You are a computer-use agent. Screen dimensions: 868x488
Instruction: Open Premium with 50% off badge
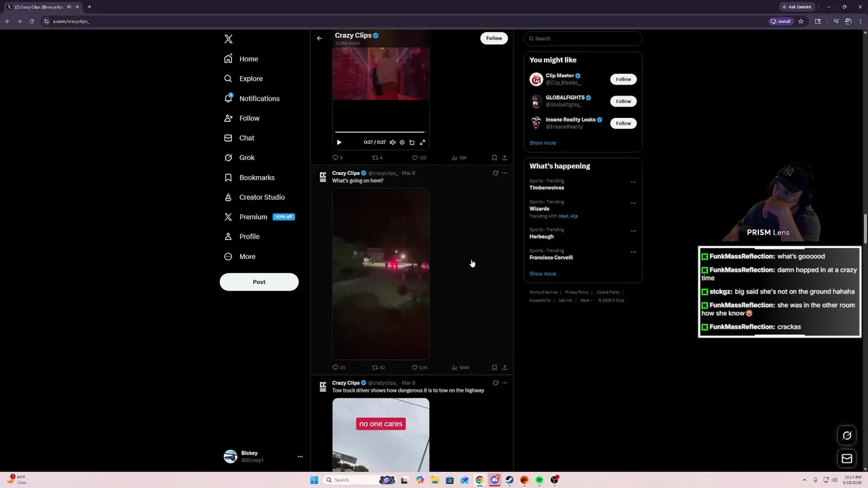pyautogui.click(x=259, y=217)
